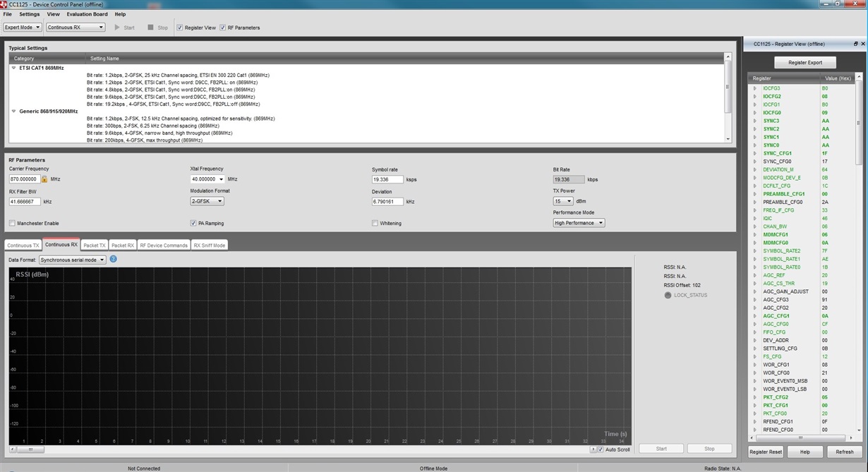Select 19.2kbps 4-GFSK ETSI Cat1 setting

pyautogui.click(x=173, y=104)
